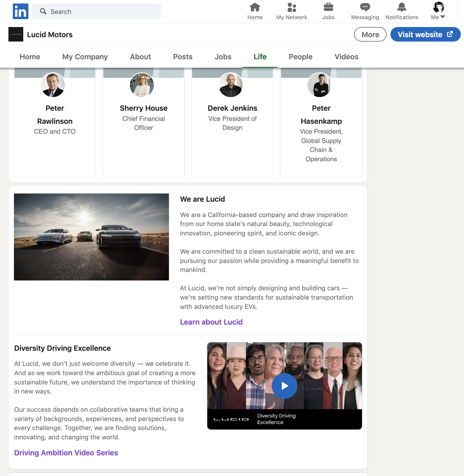Click Sherry House's profile photo
Screen dimensions: 464x476
tap(142, 85)
